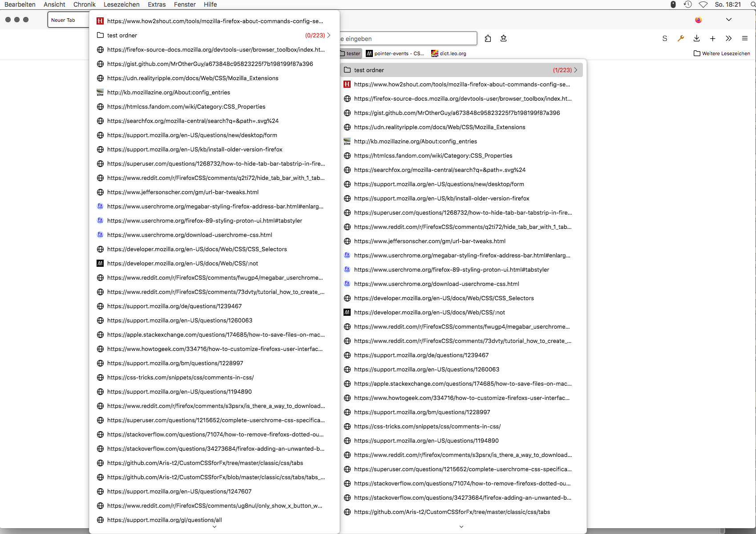756x534 pixels.
Task: Open the Weitere Lesezeichen folder
Action: 722,53
